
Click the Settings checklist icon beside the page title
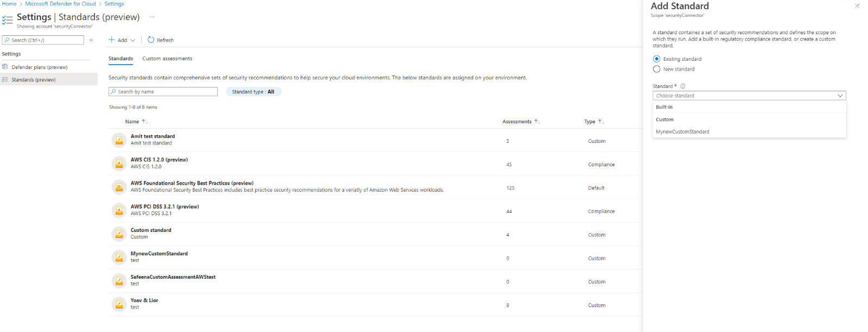click(x=7, y=20)
